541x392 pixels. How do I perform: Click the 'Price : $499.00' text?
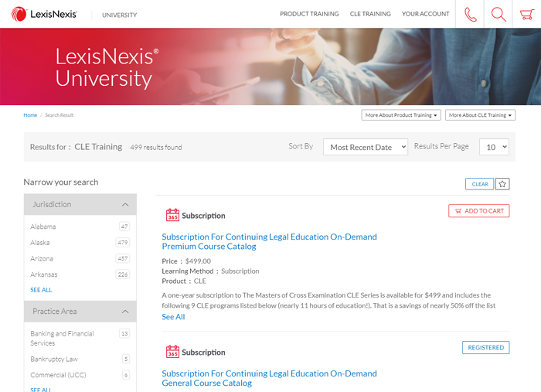coord(186,261)
